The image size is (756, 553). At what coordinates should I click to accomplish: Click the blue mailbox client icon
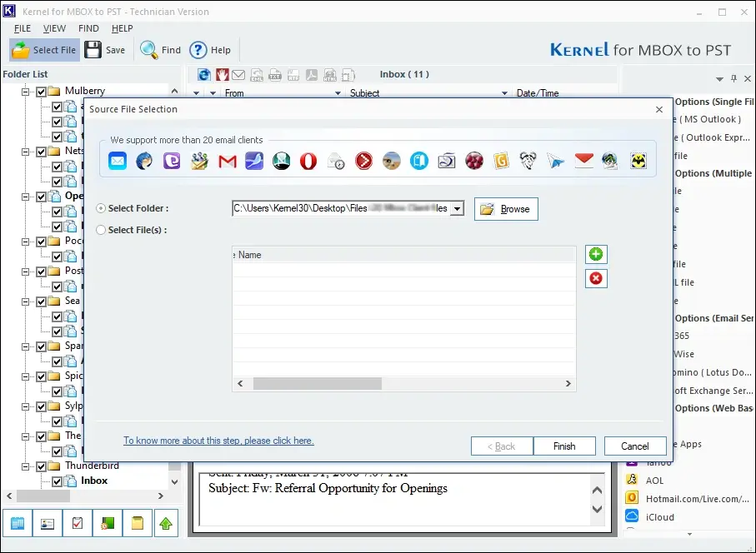[x=419, y=161]
